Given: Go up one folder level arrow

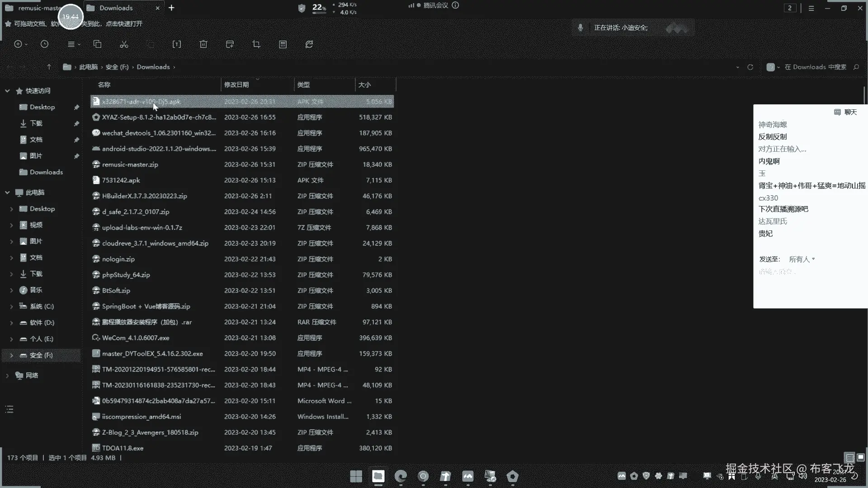Looking at the screenshot, I should tap(49, 67).
